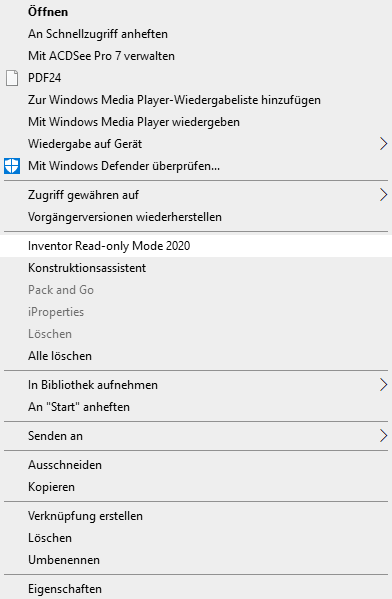
Task: Click the Windows Defender shield icon
Action: coord(12,166)
